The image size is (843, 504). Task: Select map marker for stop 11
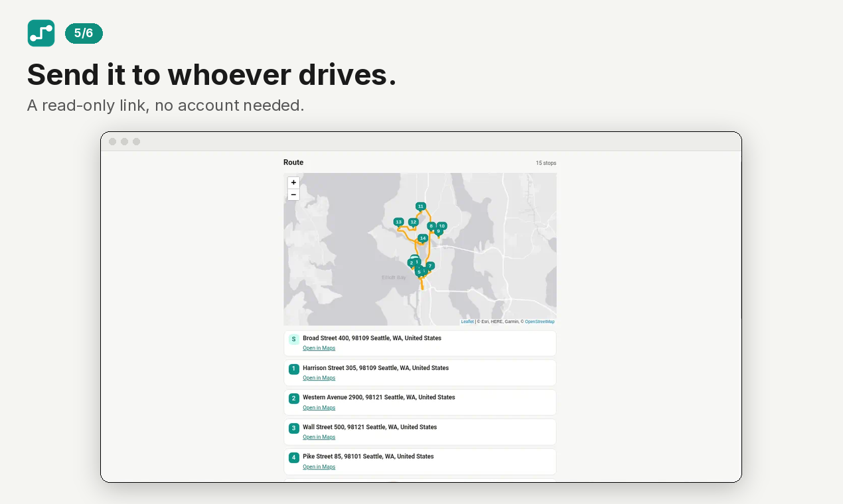pyautogui.click(x=420, y=206)
